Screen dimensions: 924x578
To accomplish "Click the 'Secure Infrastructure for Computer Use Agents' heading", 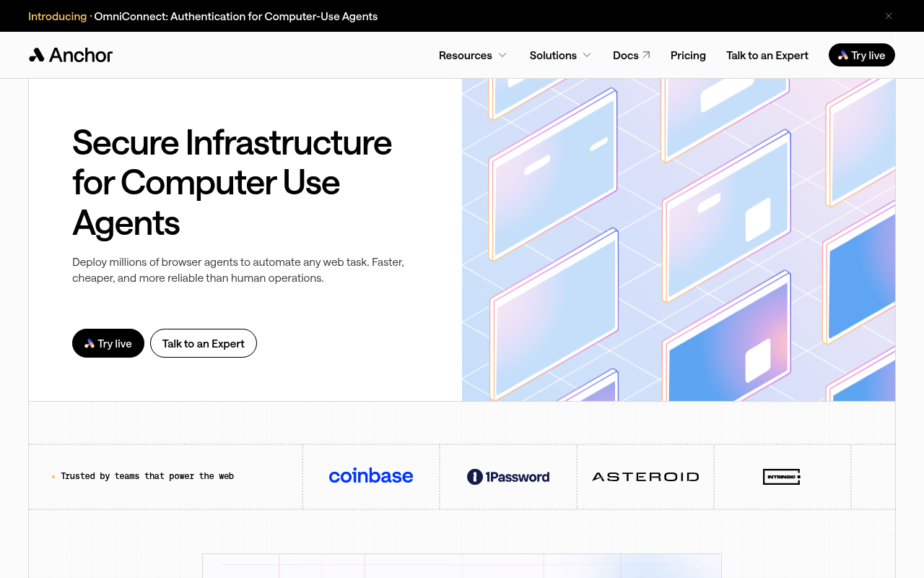I will (232, 182).
